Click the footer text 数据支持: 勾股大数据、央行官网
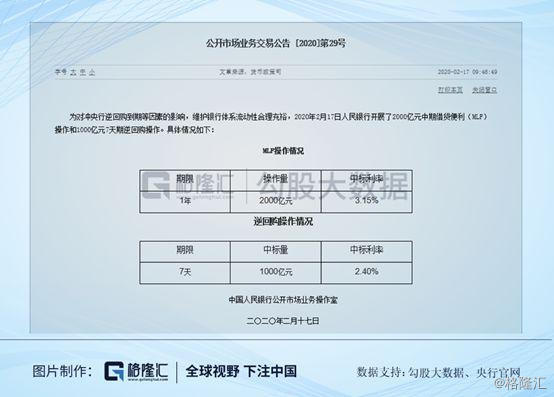This screenshot has height=397, width=554. tap(439, 372)
